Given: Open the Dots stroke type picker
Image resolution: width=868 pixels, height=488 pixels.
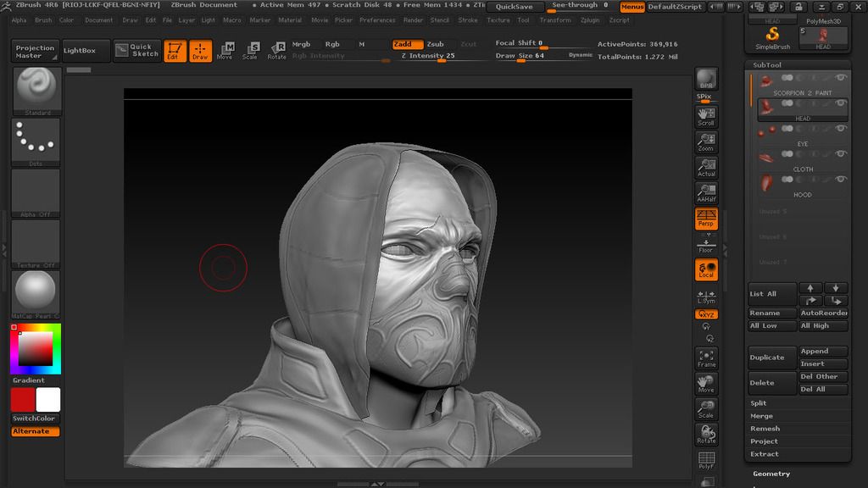Looking at the screenshot, I should 36,141.
